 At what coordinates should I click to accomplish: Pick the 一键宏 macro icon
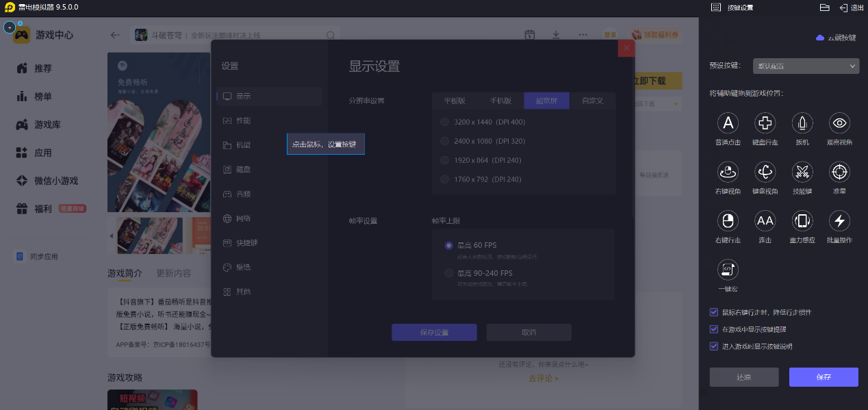728,270
